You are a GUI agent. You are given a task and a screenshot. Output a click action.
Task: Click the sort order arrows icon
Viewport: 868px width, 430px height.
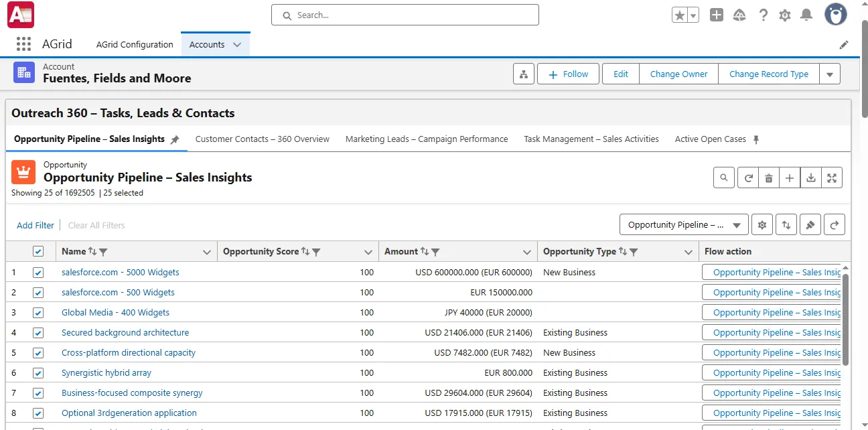[786, 225]
